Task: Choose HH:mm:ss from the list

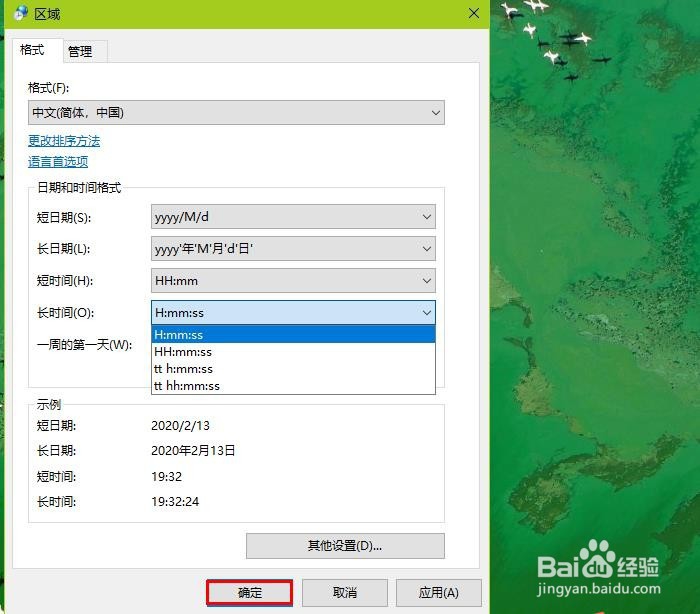Action: click(x=293, y=352)
